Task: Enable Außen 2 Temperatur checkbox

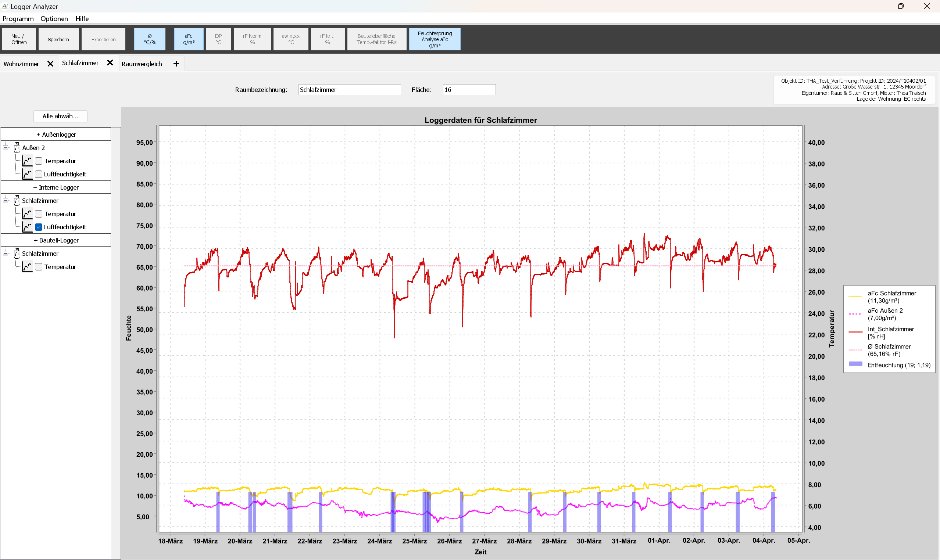Action: [39, 161]
